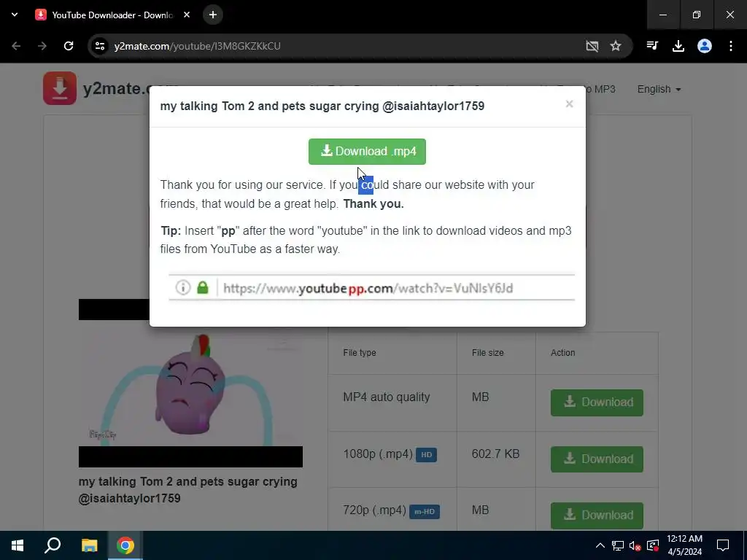Open Windows search from taskbar
The image size is (747, 560).
tap(53, 545)
